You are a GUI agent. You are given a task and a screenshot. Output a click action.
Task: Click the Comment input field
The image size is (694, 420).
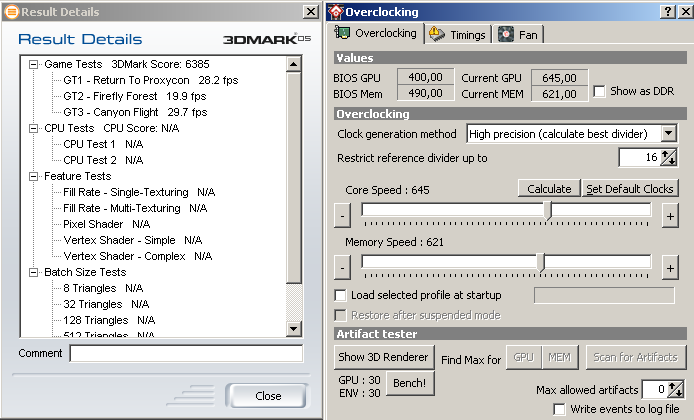tap(186, 354)
